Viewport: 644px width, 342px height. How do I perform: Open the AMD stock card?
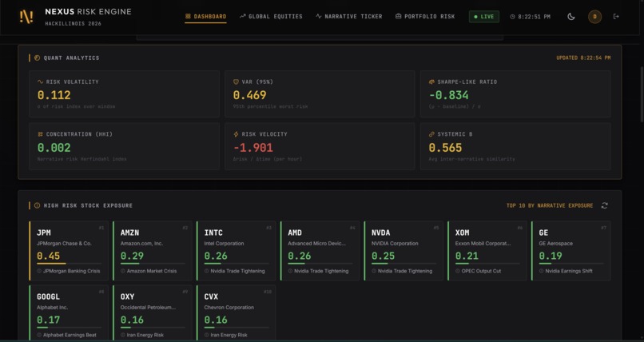[320, 251]
